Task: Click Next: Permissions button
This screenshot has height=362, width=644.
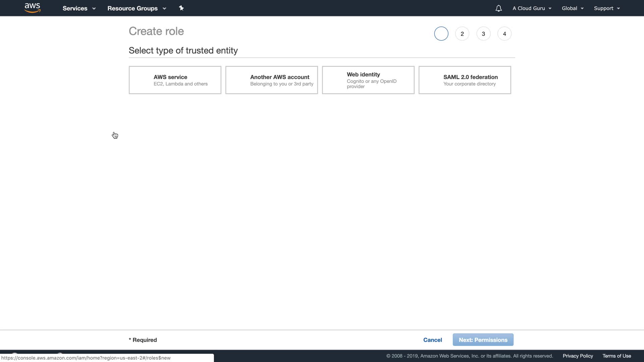Action: tap(483, 340)
